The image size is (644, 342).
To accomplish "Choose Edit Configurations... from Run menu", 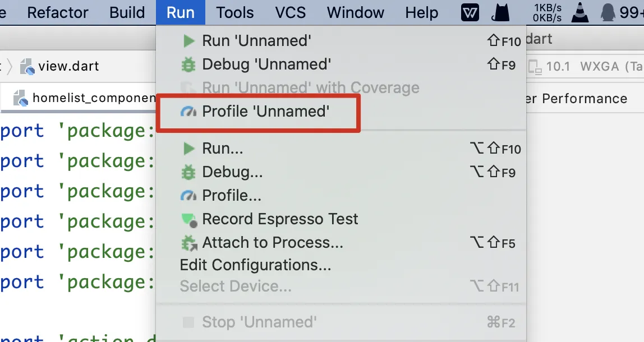I will (255, 265).
